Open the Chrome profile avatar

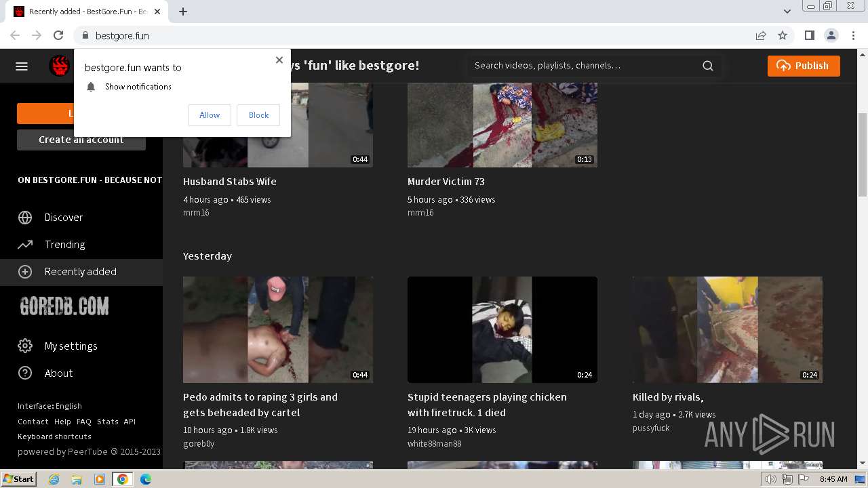point(831,35)
